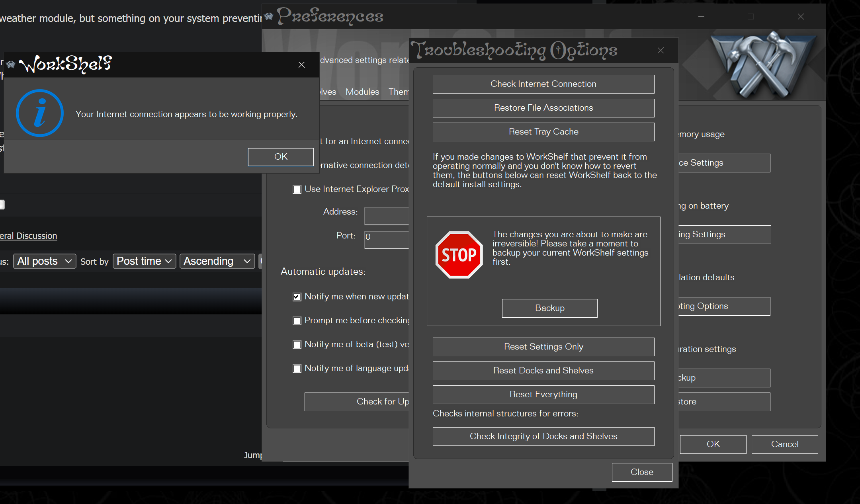The image size is (860, 504).
Task: Click the blue info icon in the dialog
Action: 39,113
